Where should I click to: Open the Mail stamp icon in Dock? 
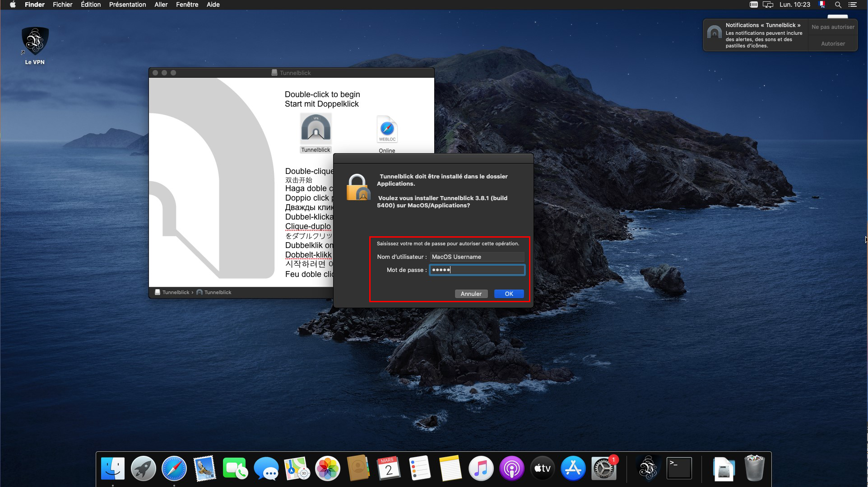(205, 468)
